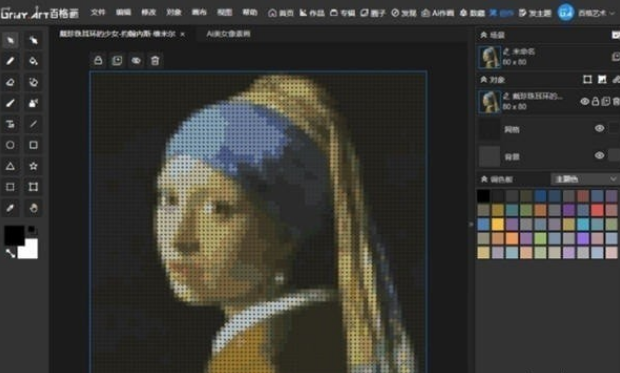Select the Hand pan tool
The width and height of the screenshot is (620, 373).
(x=33, y=208)
